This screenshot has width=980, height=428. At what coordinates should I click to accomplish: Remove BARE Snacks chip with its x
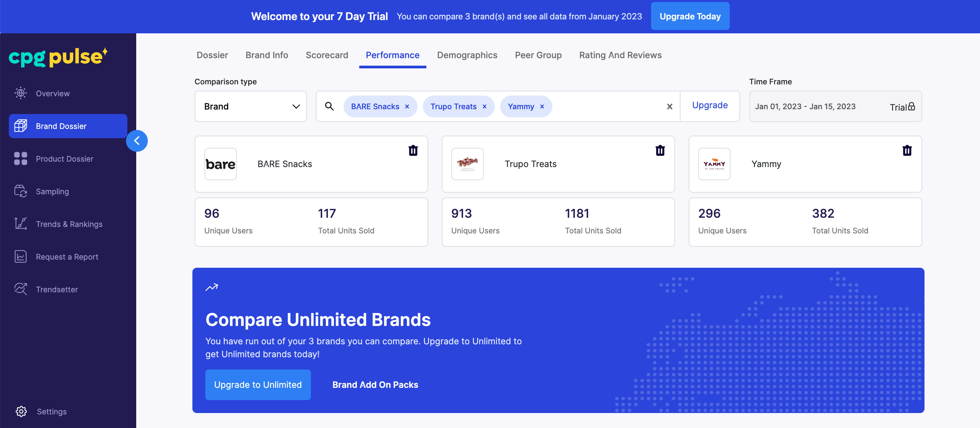[407, 106]
